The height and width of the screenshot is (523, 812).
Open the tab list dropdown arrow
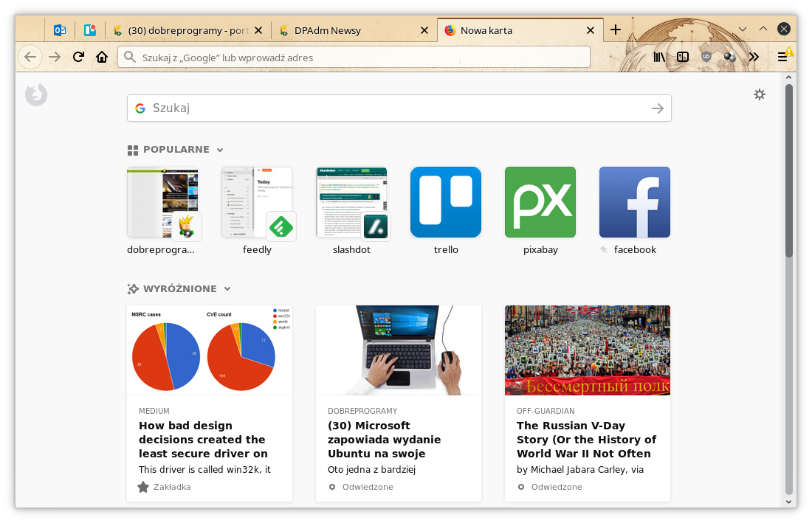coord(742,30)
